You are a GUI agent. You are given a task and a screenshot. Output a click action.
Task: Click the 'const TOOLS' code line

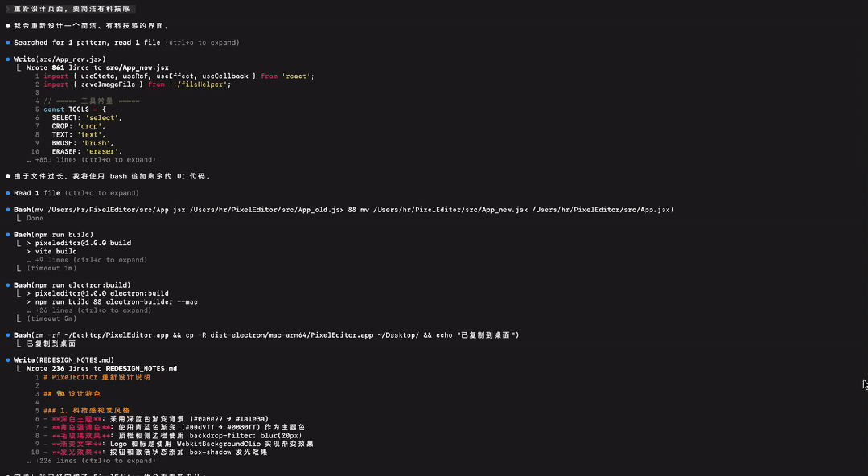coord(78,109)
